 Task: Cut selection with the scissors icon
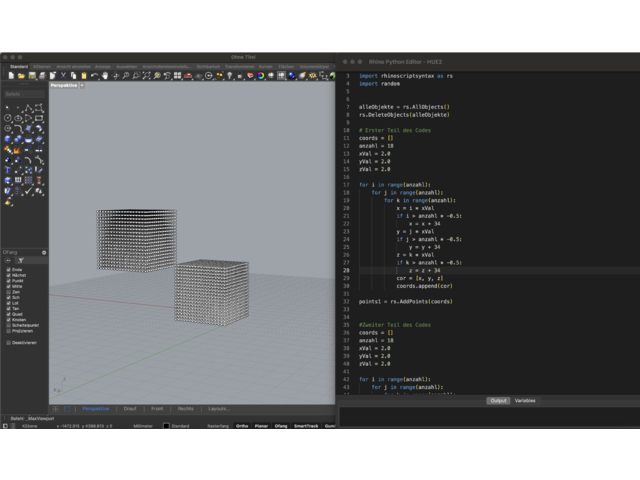point(63,76)
